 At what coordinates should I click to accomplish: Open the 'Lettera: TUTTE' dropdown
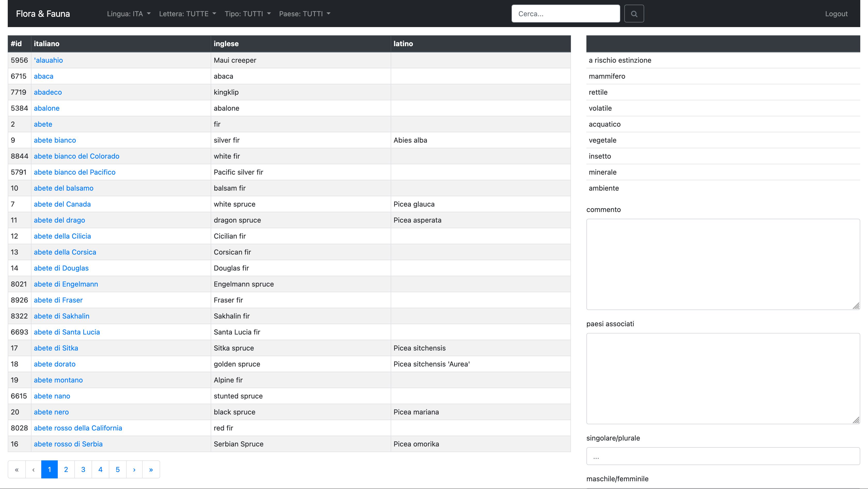pyautogui.click(x=187, y=13)
